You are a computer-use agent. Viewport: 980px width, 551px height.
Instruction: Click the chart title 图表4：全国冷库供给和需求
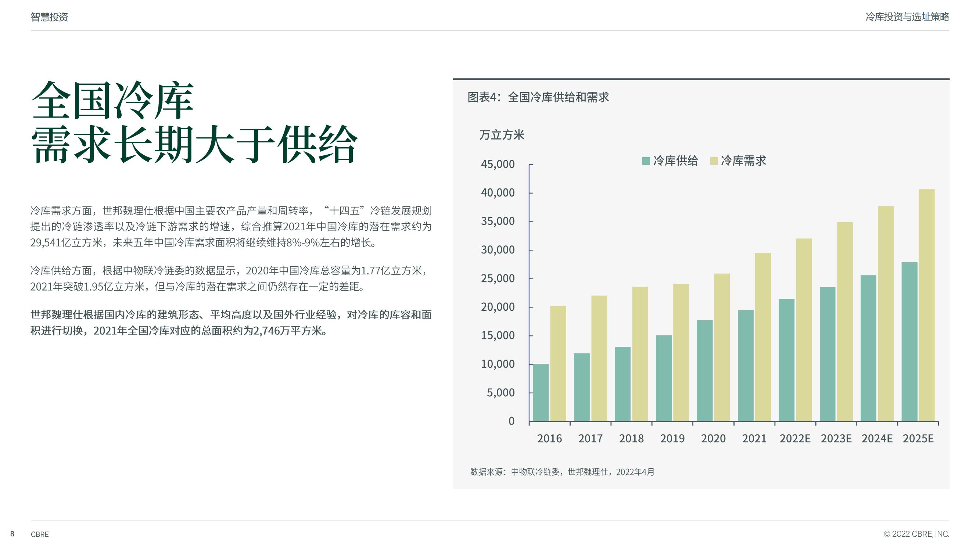coord(538,97)
